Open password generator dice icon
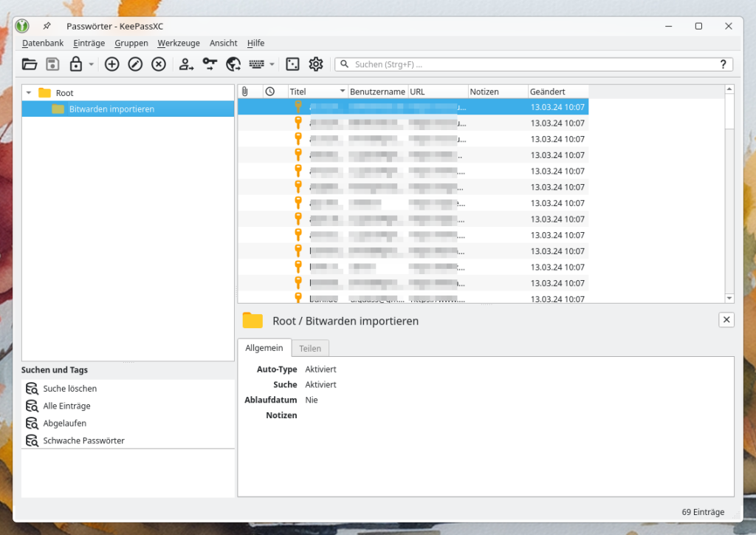The height and width of the screenshot is (535, 756). (x=292, y=64)
